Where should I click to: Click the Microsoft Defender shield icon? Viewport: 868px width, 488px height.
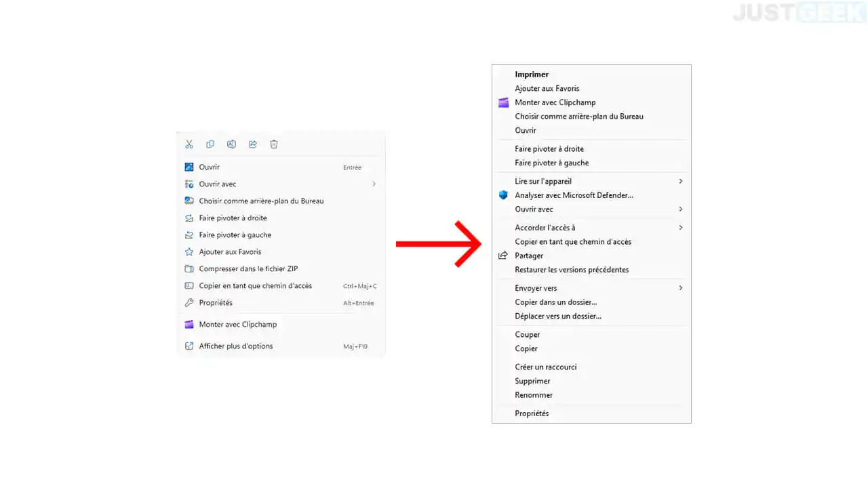[503, 195]
